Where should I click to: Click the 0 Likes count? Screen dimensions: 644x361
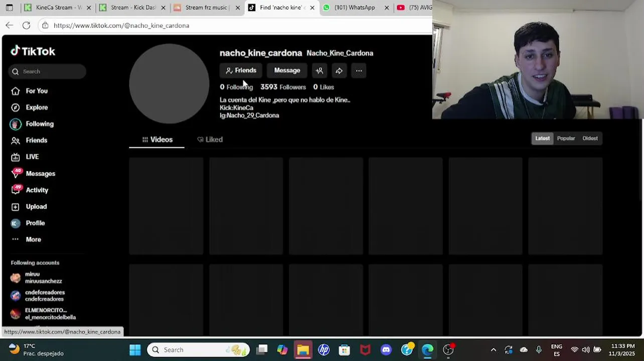tap(324, 87)
